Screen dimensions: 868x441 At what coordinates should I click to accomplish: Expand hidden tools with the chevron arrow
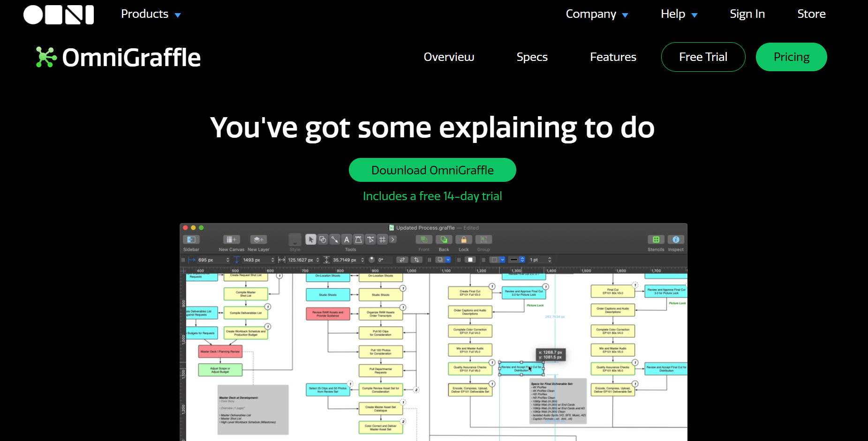[392, 239]
